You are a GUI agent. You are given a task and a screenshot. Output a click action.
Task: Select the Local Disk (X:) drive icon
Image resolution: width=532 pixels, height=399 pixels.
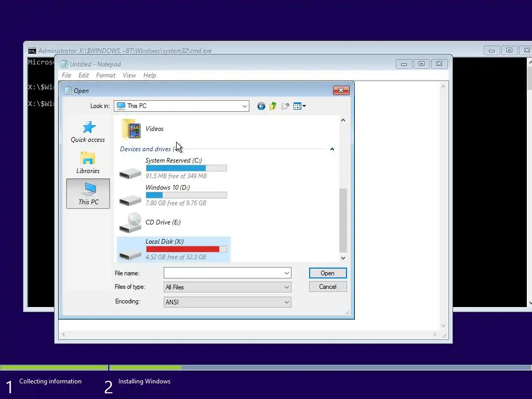tap(130, 255)
